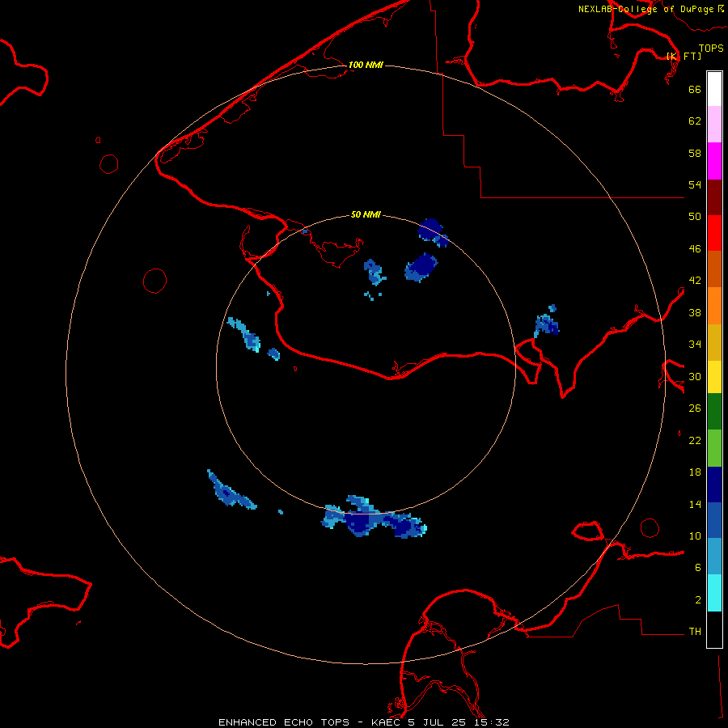Pick the dark red legend swatch
The height and width of the screenshot is (728, 728).
(714, 197)
